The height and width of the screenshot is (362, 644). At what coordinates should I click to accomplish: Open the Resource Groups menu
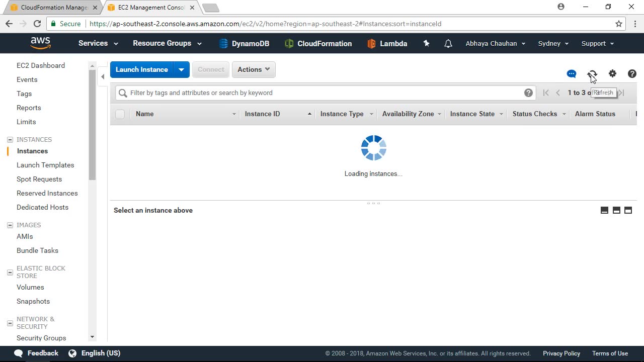click(167, 43)
